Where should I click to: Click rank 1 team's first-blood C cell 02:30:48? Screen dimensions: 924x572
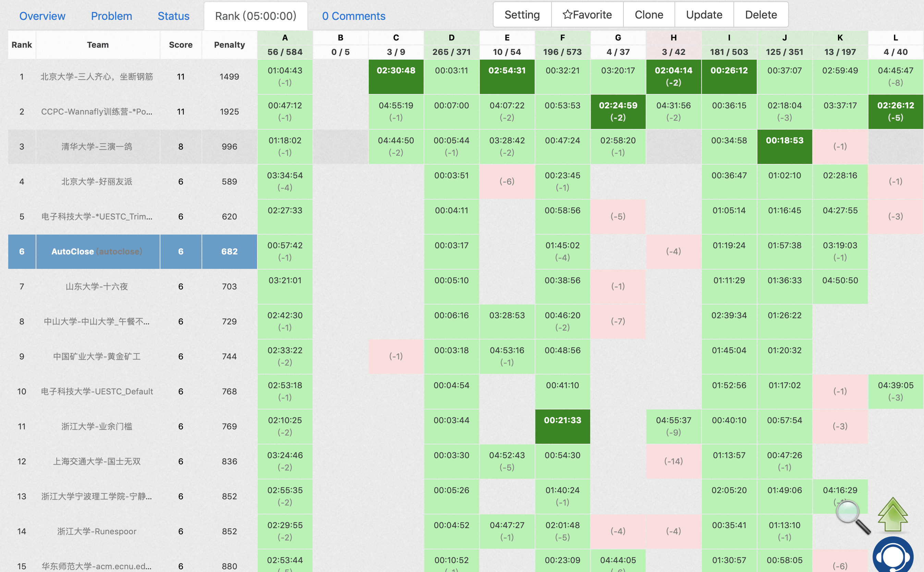tap(396, 76)
